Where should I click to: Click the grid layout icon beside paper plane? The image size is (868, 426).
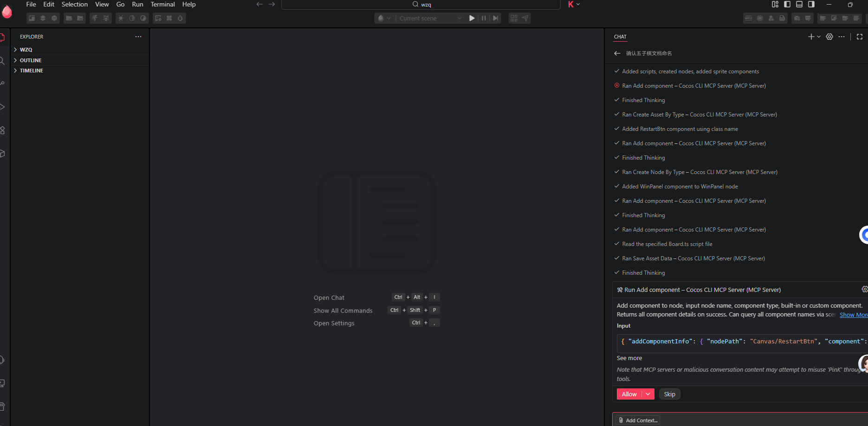514,18
